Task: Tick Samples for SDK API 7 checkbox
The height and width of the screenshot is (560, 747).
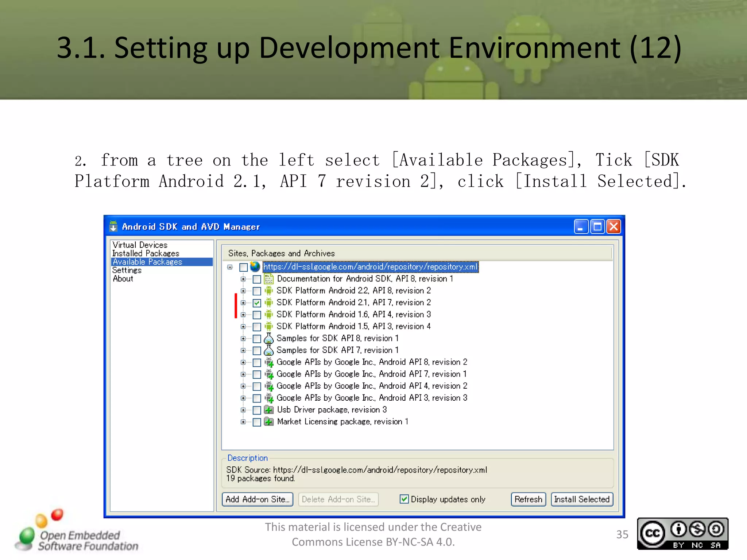Action: click(257, 351)
